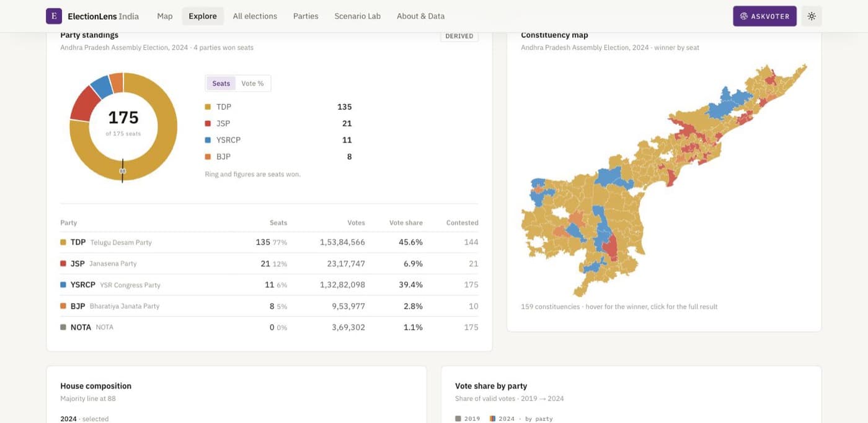Select the Bharatiya Janata Party table row
This screenshot has width=868, height=423.
pyautogui.click(x=269, y=306)
